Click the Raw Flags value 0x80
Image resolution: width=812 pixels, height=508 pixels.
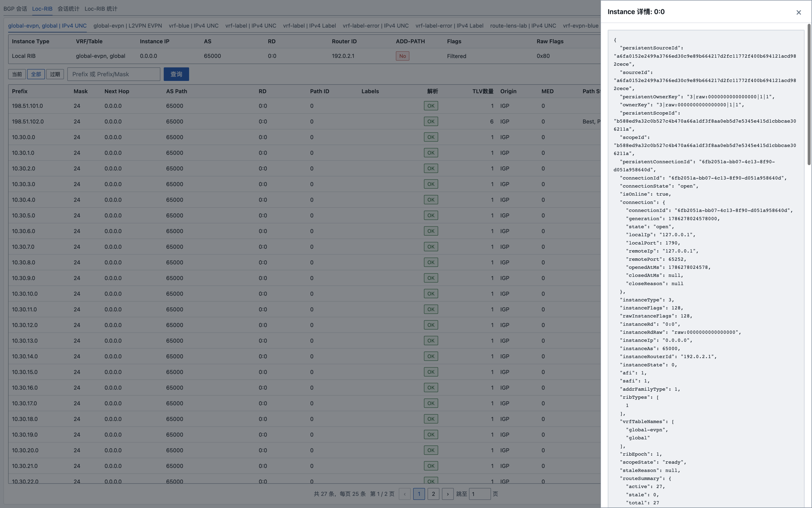[x=543, y=56]
